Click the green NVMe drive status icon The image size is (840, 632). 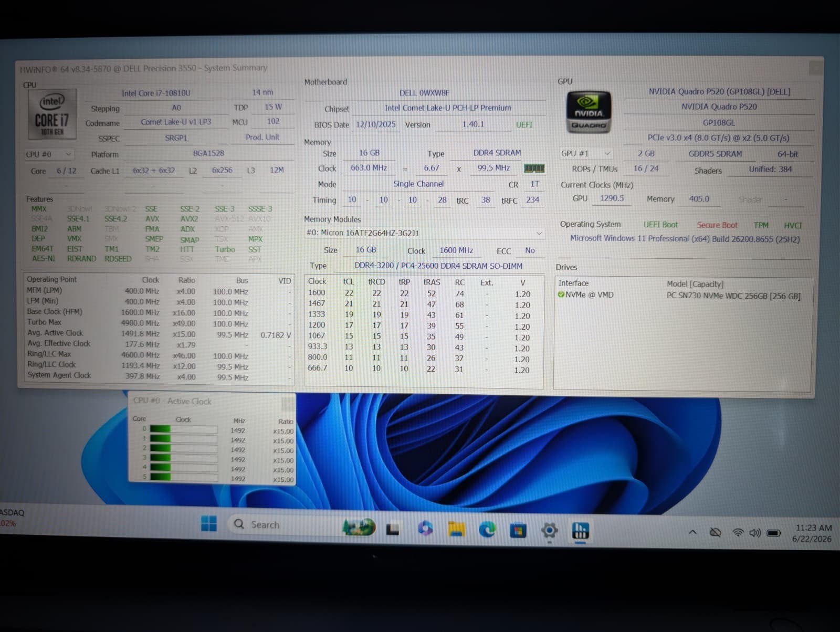[561, 294]
